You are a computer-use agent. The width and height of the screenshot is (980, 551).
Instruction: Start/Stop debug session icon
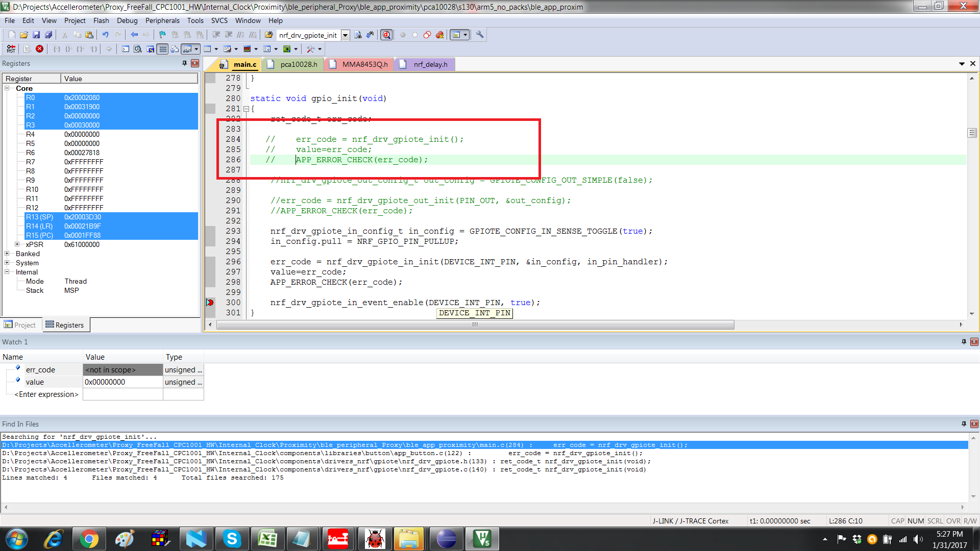(386, 35)
